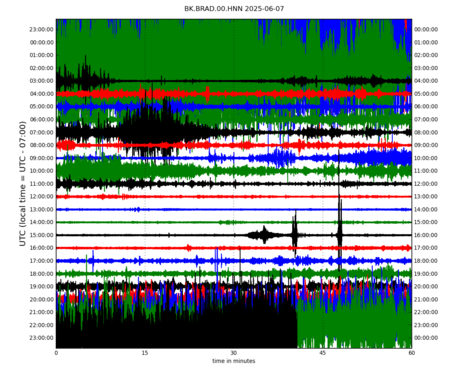Click the 'time in minutes' axis label

coord(234,361)
